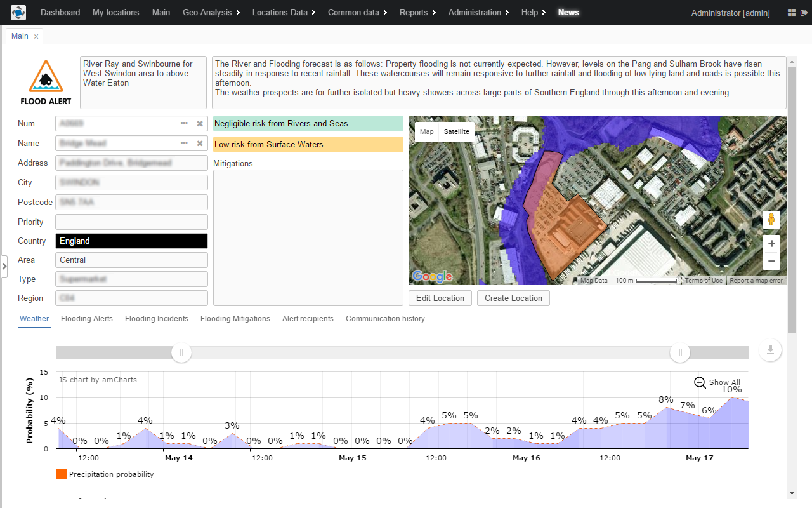Open My locations from the top menu
The image size is (812, 508).
tap(115, 13)
